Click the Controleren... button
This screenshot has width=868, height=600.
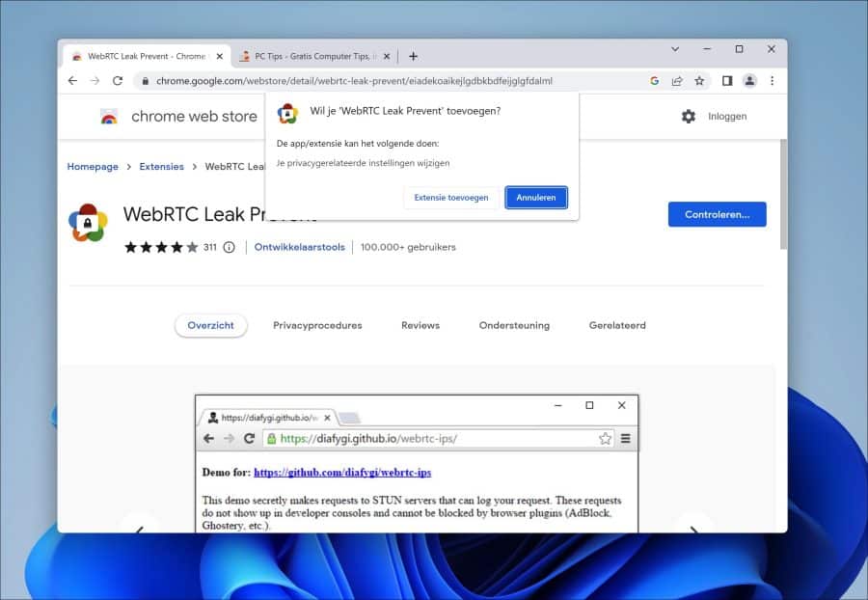(x=717, y=214)
